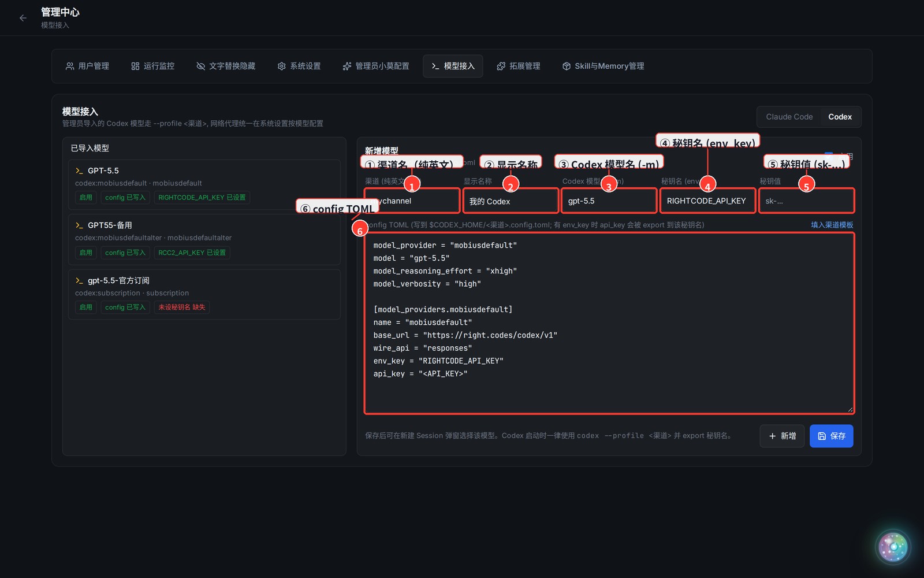This screenshot has width=924, height=578.
Task: Open the gpt-5.5-官方订阅 model entry
Action: (204, 294)
